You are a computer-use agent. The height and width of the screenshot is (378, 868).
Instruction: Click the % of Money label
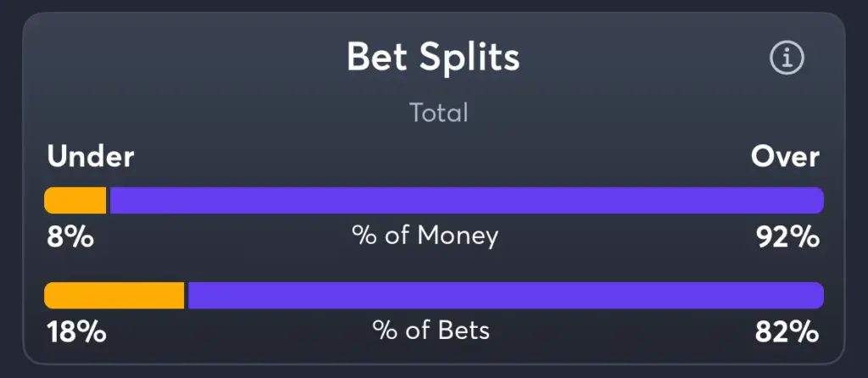426,236
